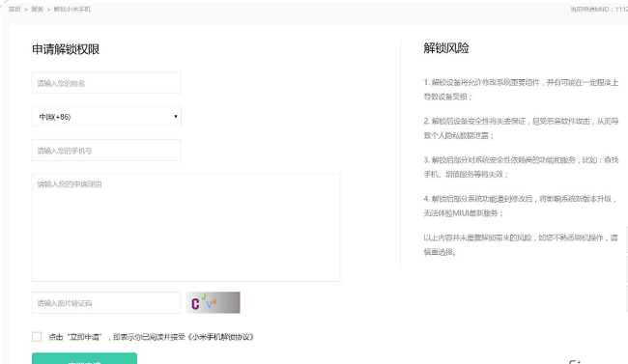Open the 小米手机解锁协议 agreement link

tap(220, 337)
